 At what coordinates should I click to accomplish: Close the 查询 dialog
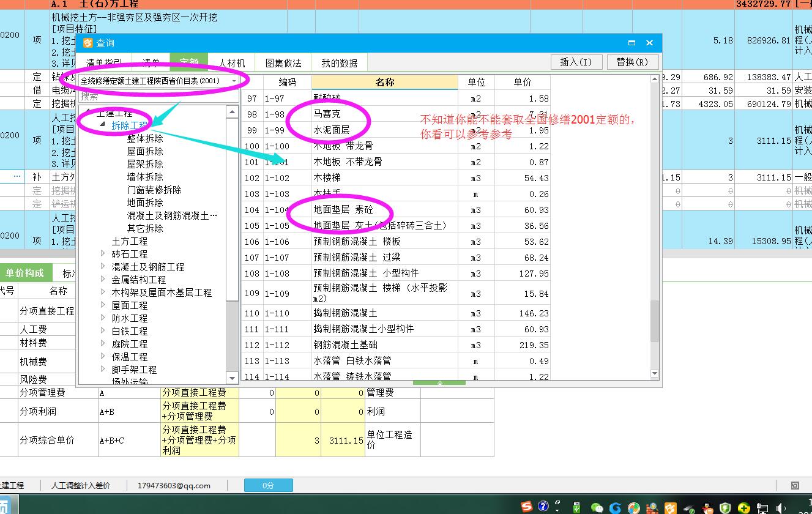(650, 43)
